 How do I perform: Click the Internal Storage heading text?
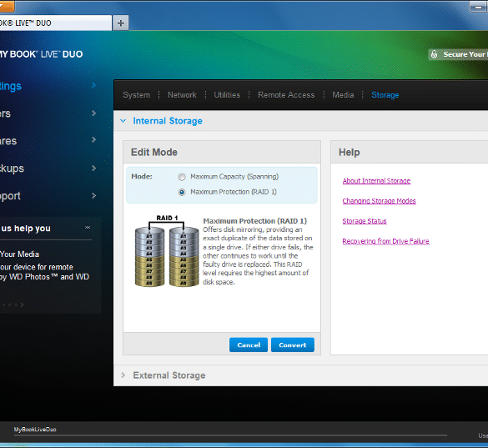[x=168, y=121]
